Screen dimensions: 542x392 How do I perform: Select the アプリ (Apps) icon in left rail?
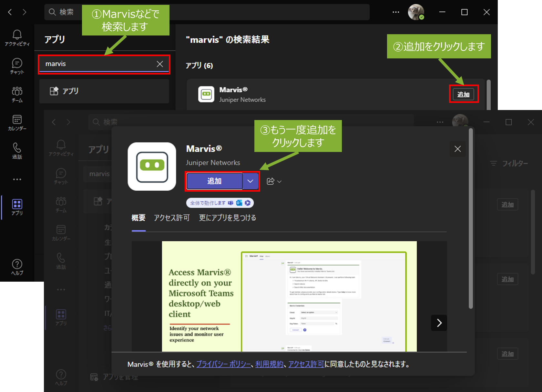coord(17,207)
